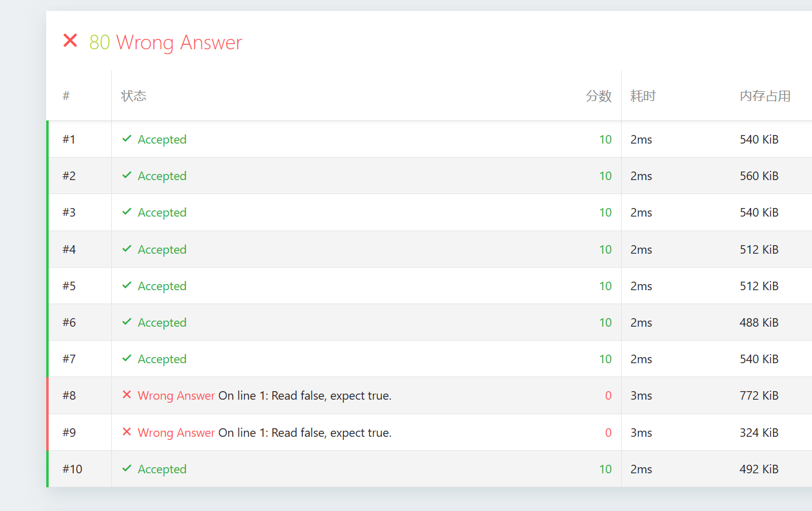Click the green checkmark in row #1
Screen dimensions: 812x511
click(127, 139)
